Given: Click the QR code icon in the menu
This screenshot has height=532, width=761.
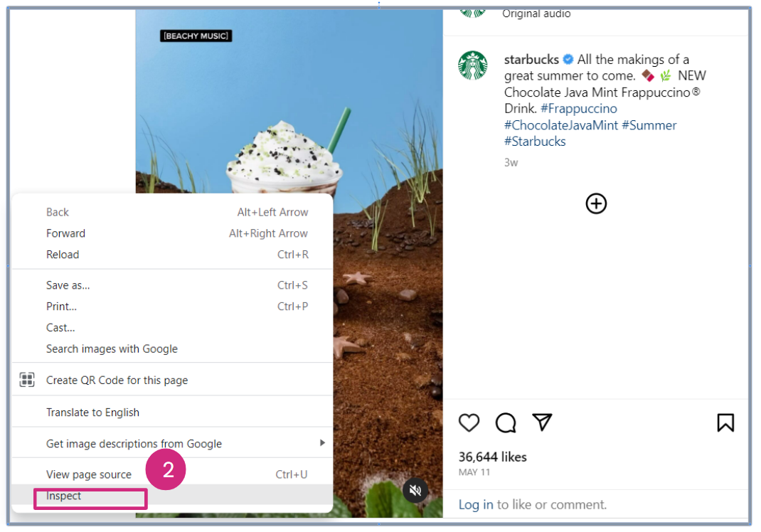Looking at the screenshot, I should (27, 380).
